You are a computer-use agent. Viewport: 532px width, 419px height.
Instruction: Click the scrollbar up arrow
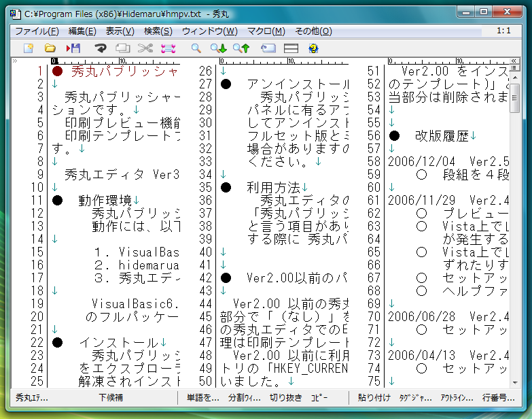coord(515,78)
